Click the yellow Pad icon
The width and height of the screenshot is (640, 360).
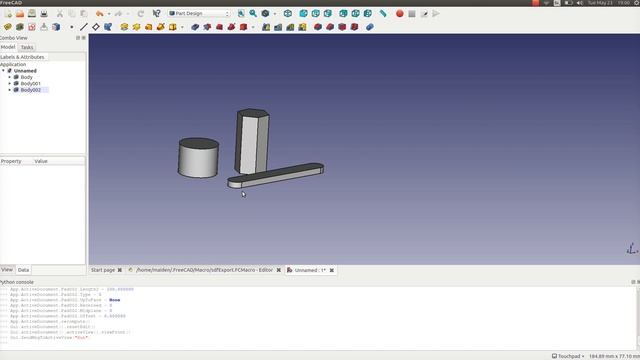click(x=124, y=27)
